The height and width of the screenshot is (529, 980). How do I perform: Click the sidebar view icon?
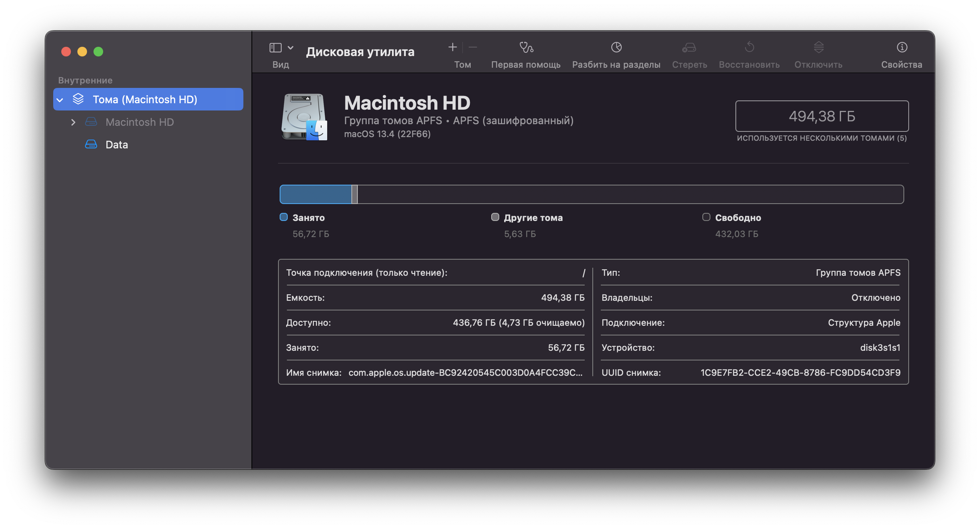click(x=275, y=48)
